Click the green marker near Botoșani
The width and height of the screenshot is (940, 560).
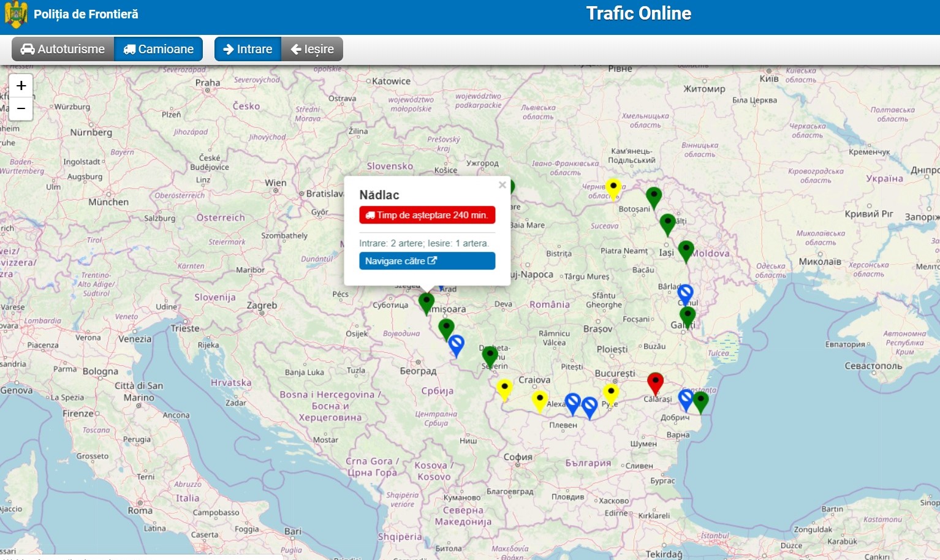point(654,197)
